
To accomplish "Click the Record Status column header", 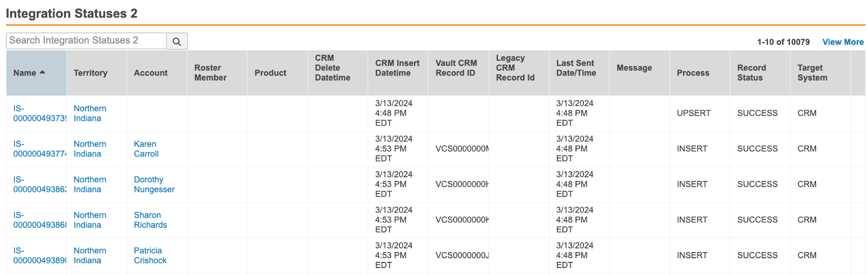I will coord(751,73).
